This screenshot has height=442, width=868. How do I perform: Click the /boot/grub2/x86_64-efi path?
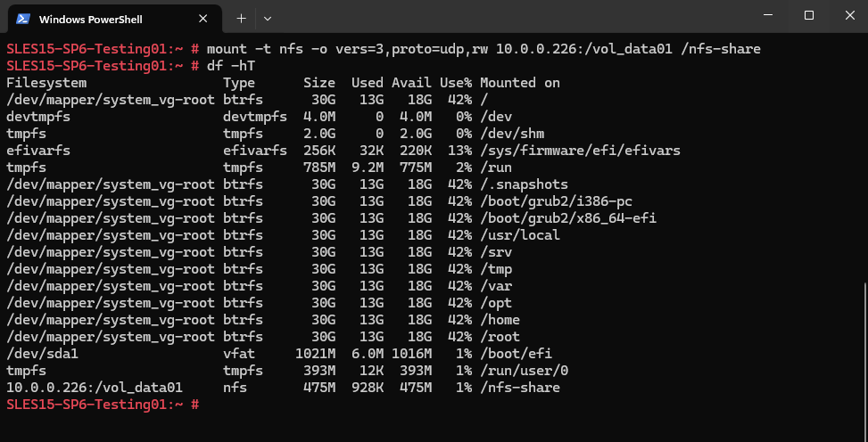coord(568,218)
